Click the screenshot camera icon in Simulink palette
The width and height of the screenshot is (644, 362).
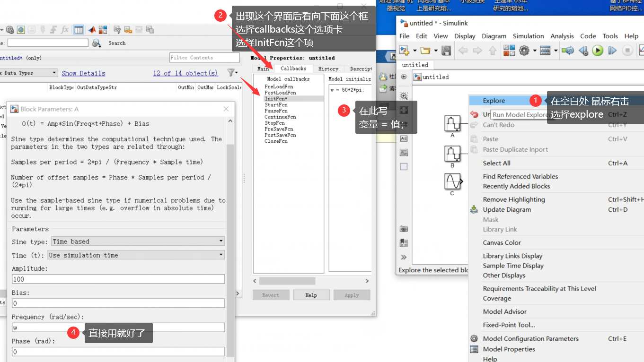click(404, 228)
